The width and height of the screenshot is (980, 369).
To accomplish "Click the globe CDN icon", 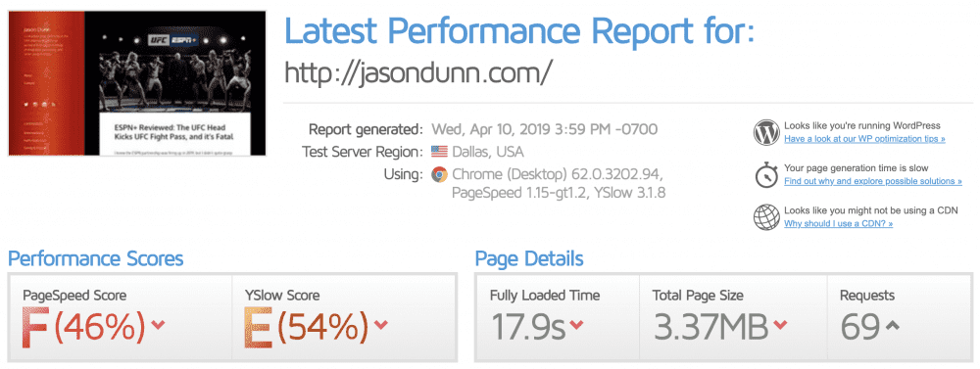I will (765, 217).
